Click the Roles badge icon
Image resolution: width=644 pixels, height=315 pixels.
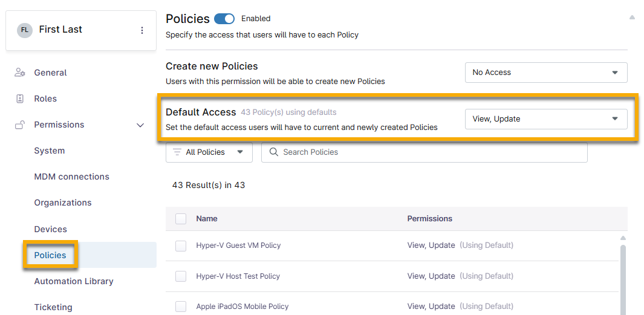[x=20, y=99]
